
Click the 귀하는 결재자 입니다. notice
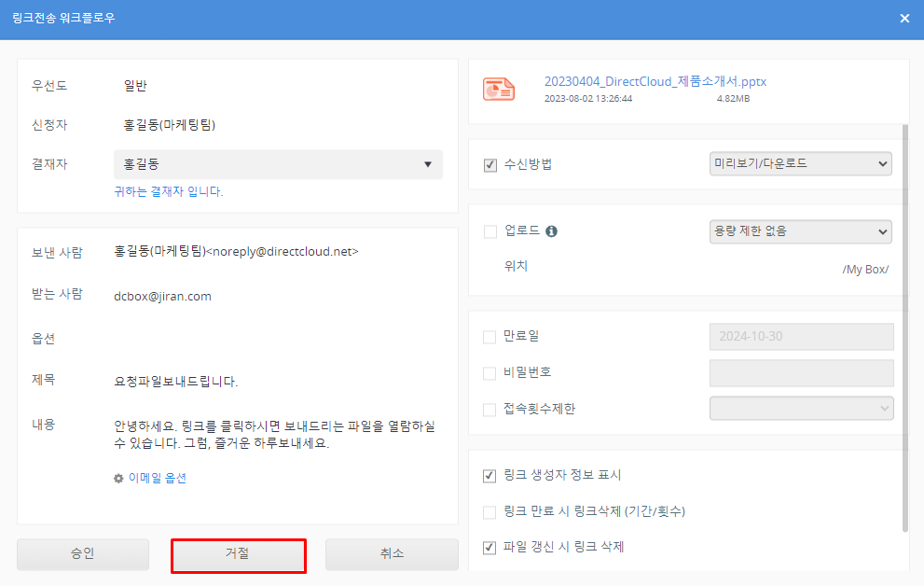pyautogui.click(x=169, y=191)
